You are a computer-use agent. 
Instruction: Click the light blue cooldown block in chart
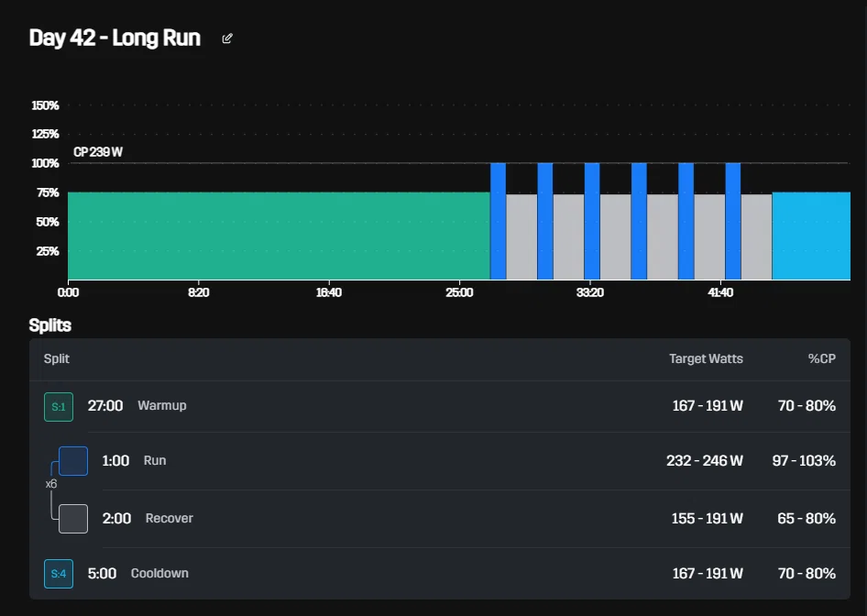click(811, 236)
